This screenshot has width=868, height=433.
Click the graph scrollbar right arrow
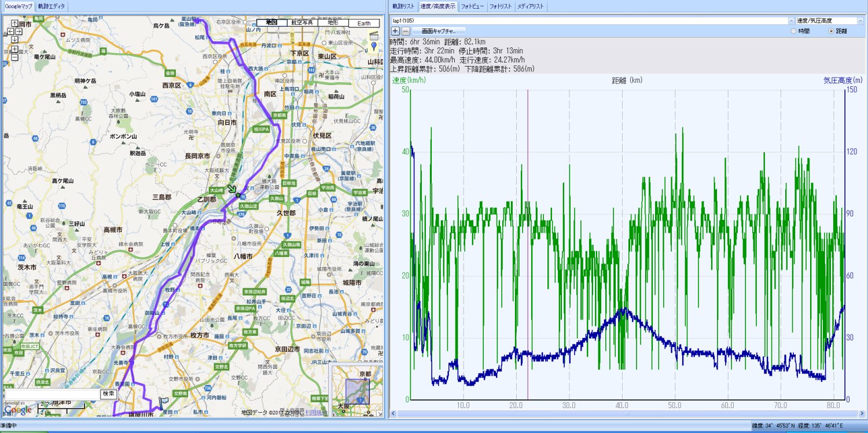(861, 413)
